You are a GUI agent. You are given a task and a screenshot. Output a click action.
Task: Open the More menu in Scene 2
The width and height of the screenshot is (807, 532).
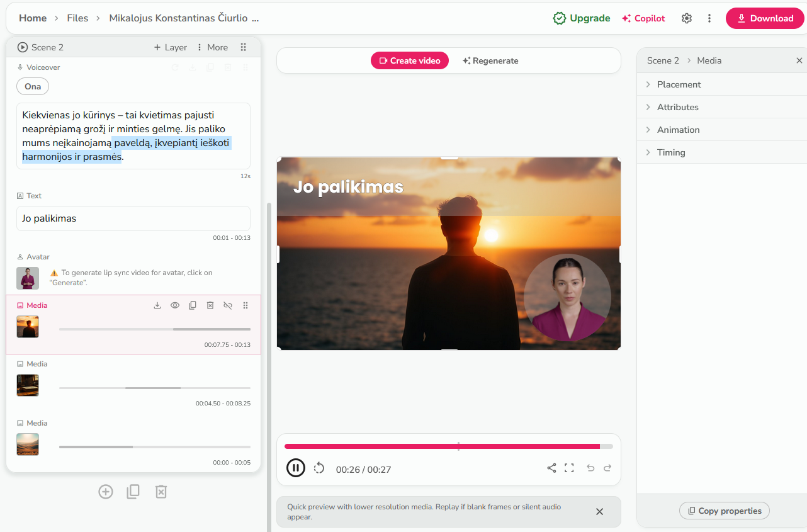[x=212, y=47]
